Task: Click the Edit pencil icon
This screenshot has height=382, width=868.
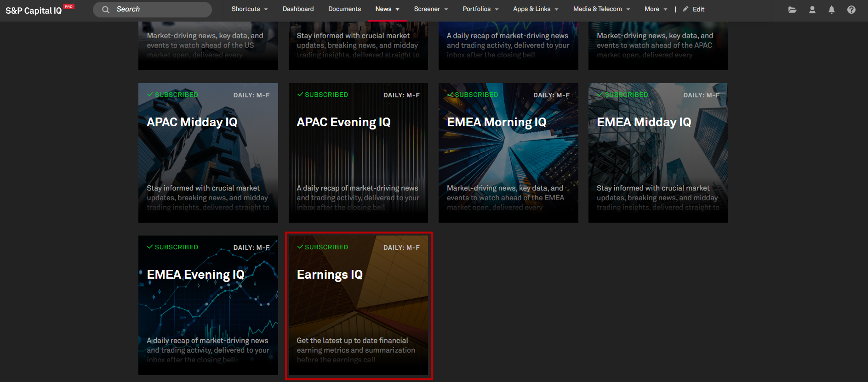Action: pyautogui.click(x=685, y=9)
